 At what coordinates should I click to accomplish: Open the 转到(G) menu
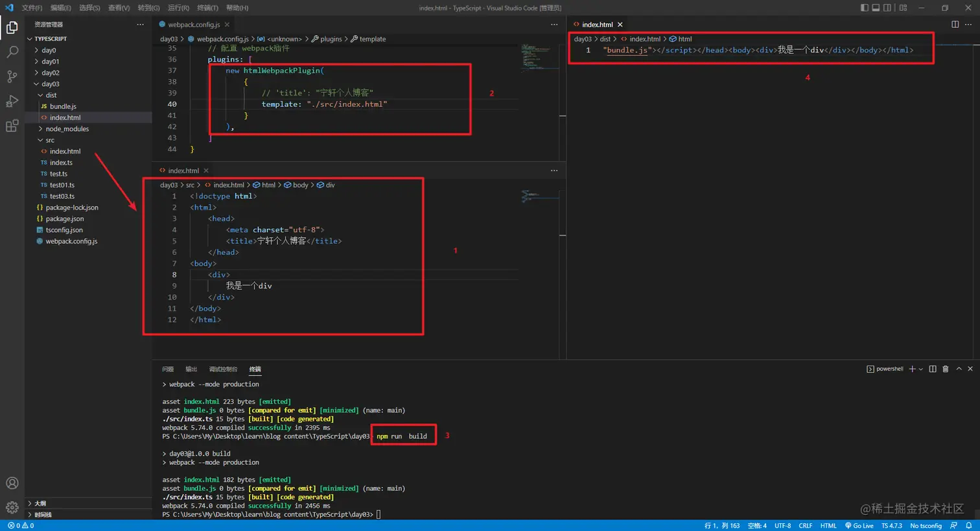point(148,8)
